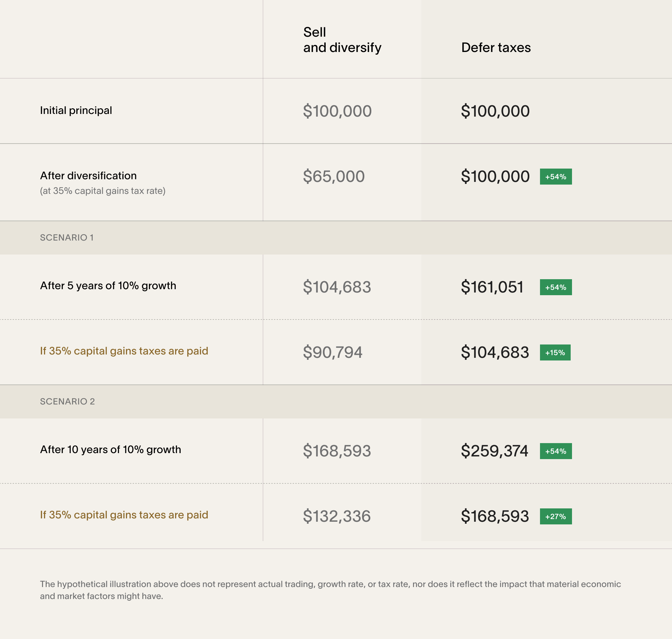Click the green +54% badge beside Defer taxes $100,000
The height and width of the screenshot is (639, 672).
coord(555,177)
